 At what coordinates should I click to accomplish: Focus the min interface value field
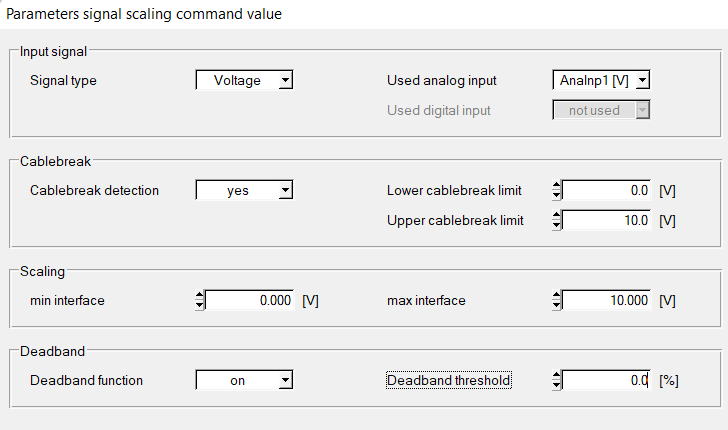click(x=250, y=300)
